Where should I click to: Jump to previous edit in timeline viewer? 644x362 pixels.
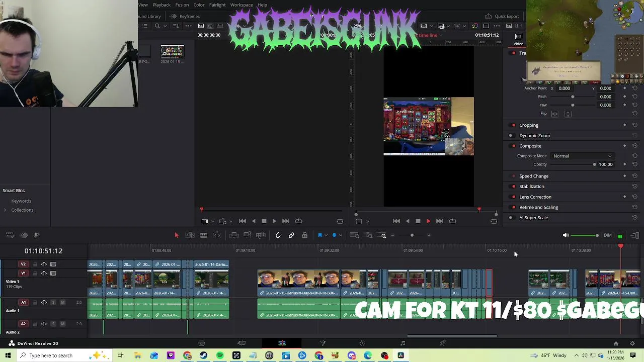click(396, 221)
